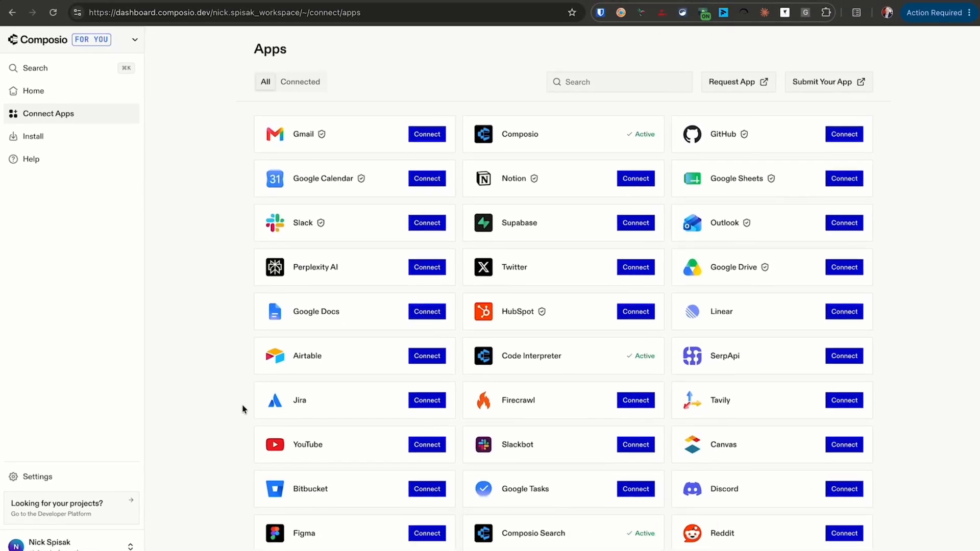The image size is (980, 551).
Task: Open Looking for your projects arrow
Action: (131, 500)
